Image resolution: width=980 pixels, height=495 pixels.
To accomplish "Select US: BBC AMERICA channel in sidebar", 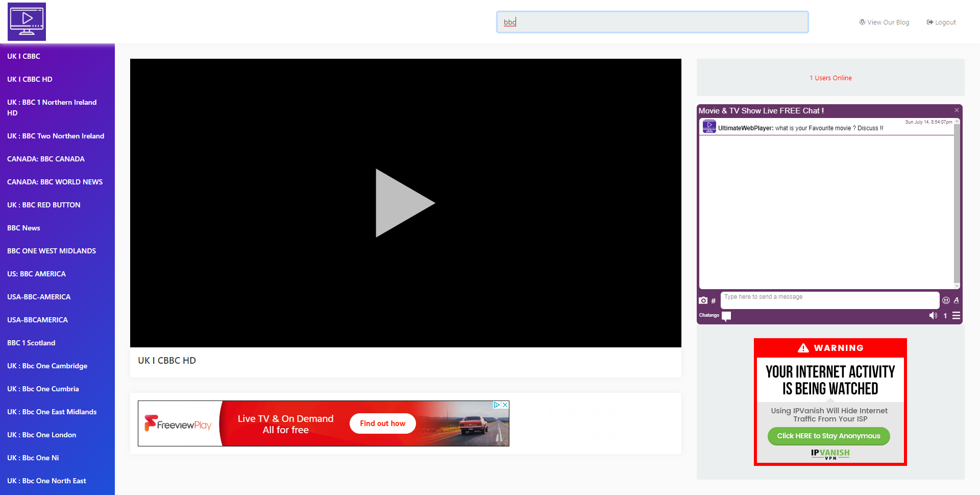I will [36, 274].
